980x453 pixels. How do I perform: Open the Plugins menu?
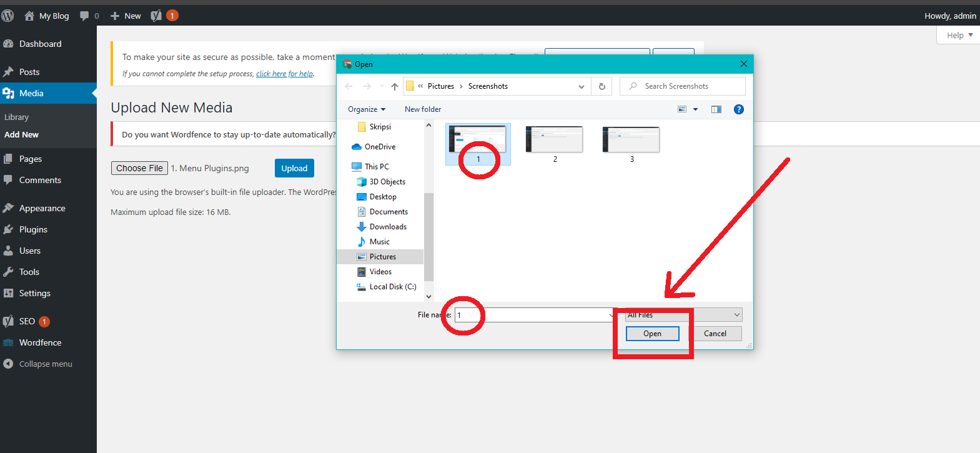tap(33, 229)
